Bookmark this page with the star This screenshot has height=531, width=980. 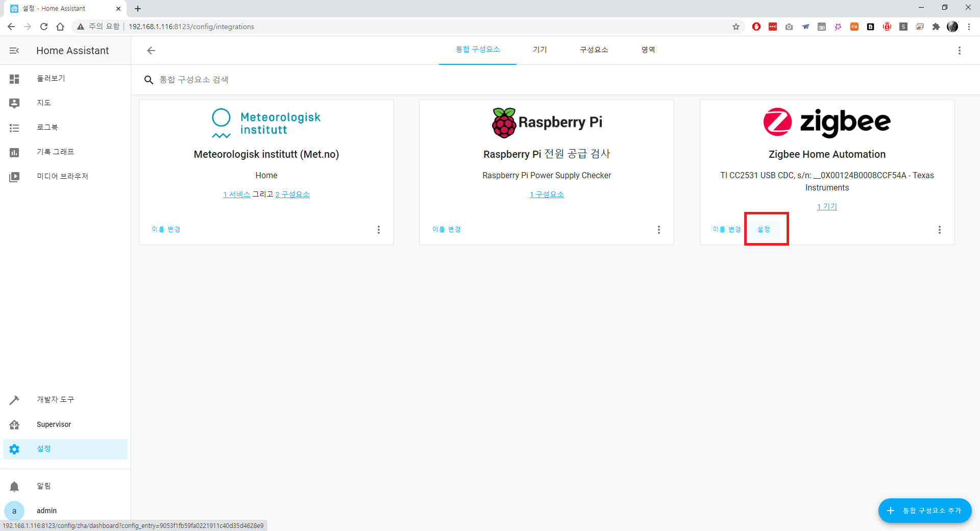coord(736,27)
